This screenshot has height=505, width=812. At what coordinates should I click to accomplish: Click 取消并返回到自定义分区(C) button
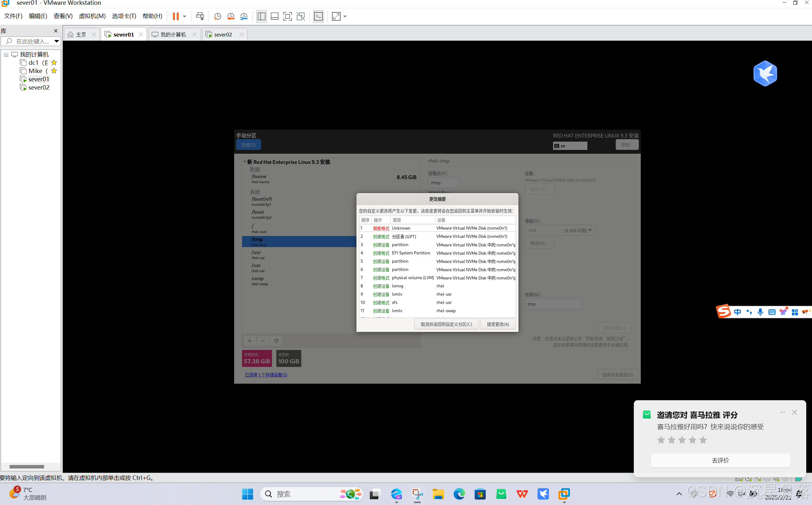tap(446, 324)
